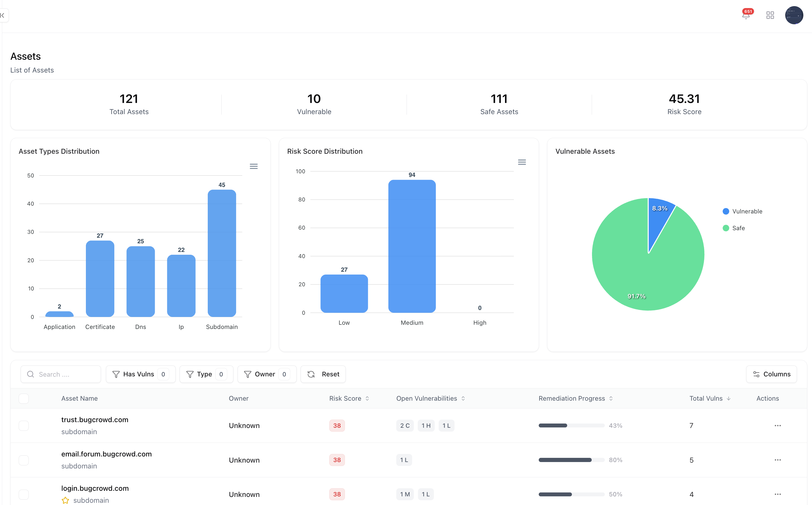The image size is (812, 505).
Task: Open the trust.bugcrowd.com asset details
Action: (x=95, y=420)
